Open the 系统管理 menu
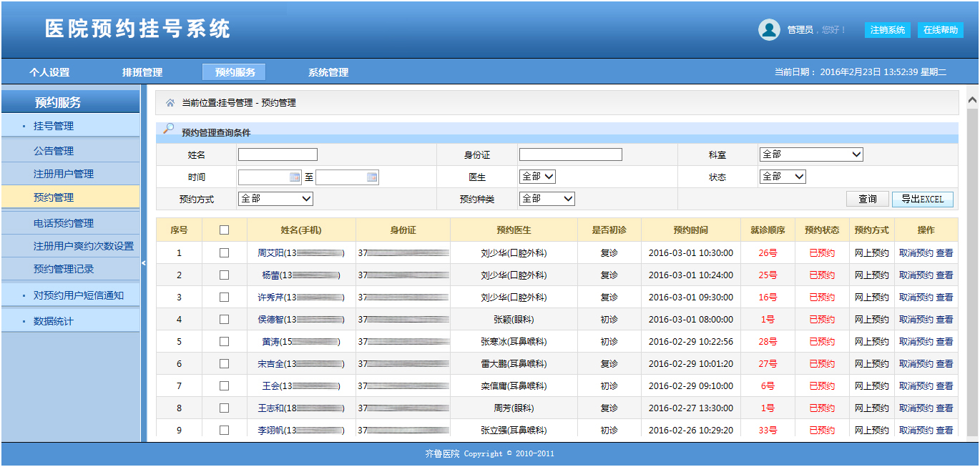The image size is (980, 467). (x=328, y=72)
